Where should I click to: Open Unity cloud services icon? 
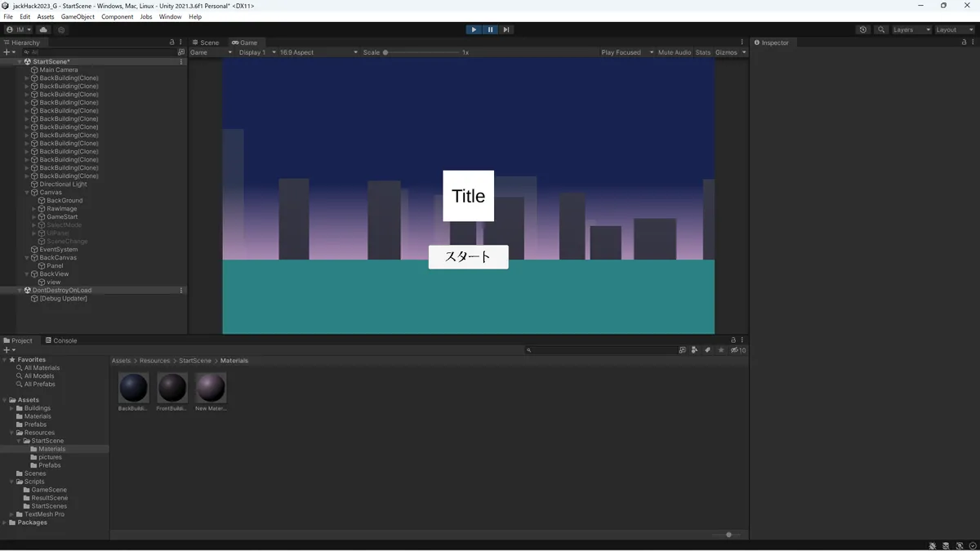pyautogui.click(x=44, y=29)
